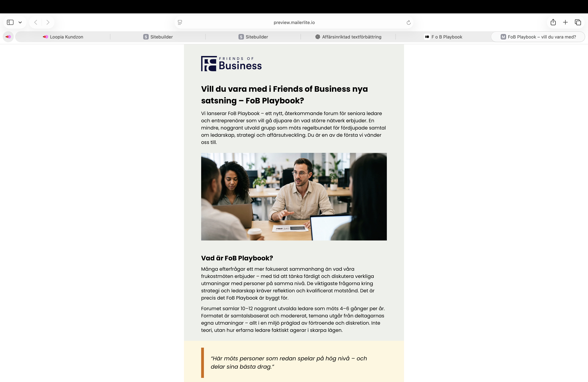Go forward to next page

click(x=48, y=23)
